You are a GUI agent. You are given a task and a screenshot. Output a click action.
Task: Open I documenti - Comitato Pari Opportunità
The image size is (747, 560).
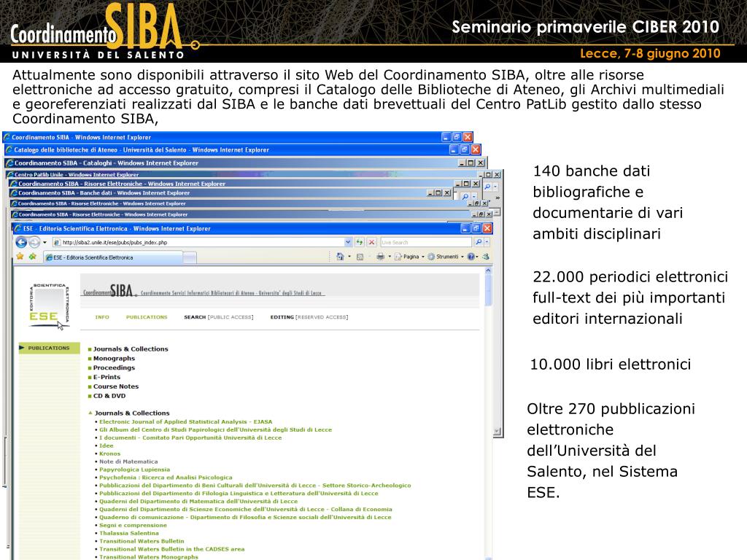(x=190, y=437)
